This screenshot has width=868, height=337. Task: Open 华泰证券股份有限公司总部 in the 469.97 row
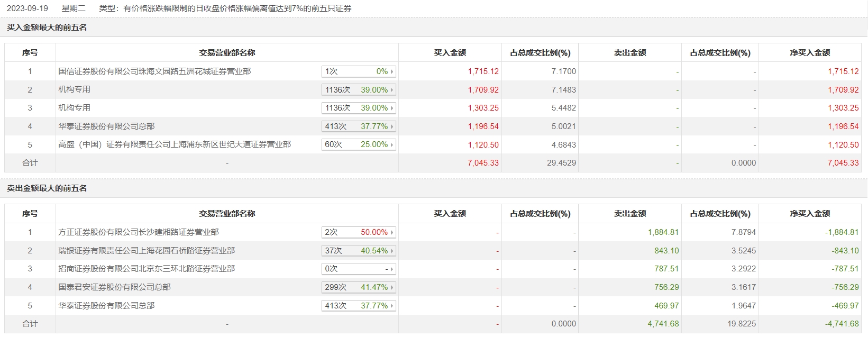[x=106, y=306]
